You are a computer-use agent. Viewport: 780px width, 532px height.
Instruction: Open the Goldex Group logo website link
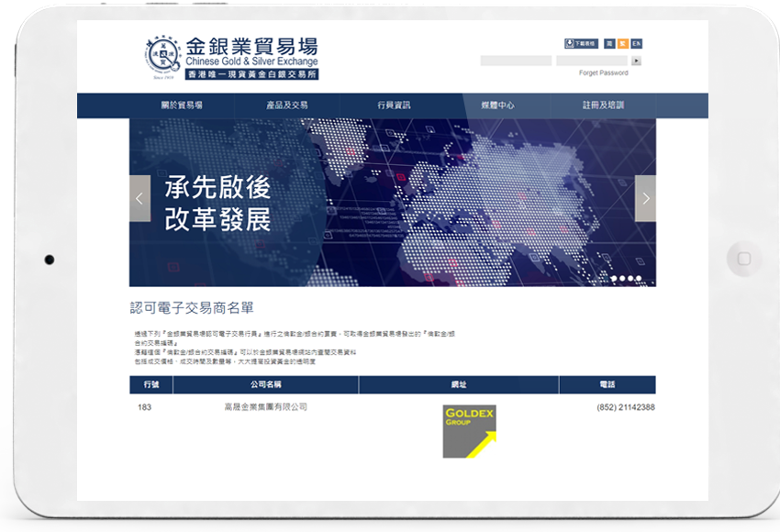click(470, 431)
